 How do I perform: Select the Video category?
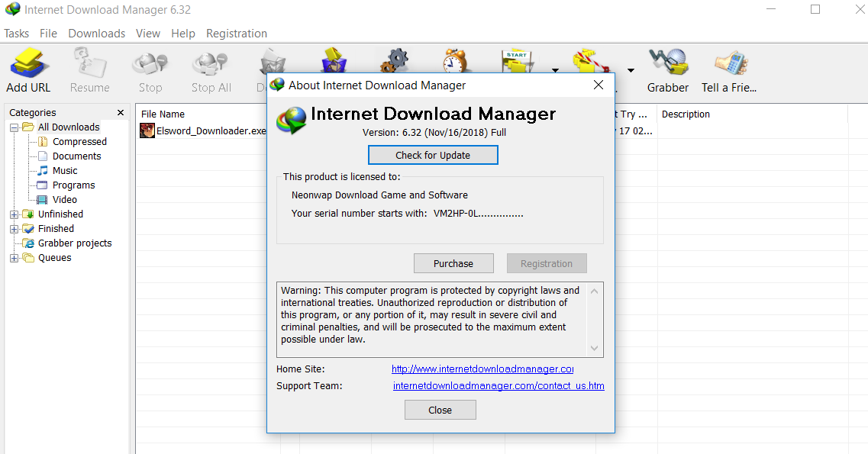point(65,199)
